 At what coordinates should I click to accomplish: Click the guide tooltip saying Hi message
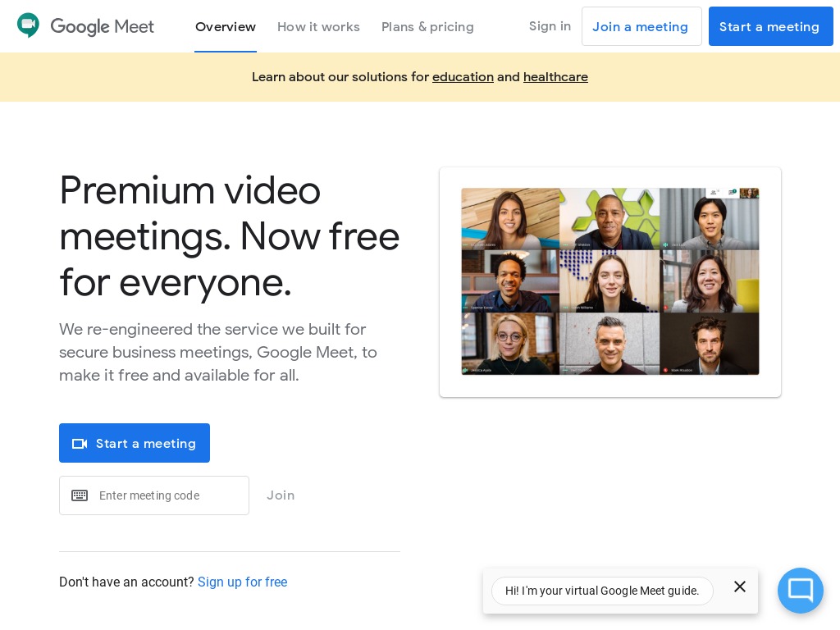tap(602, 591)
